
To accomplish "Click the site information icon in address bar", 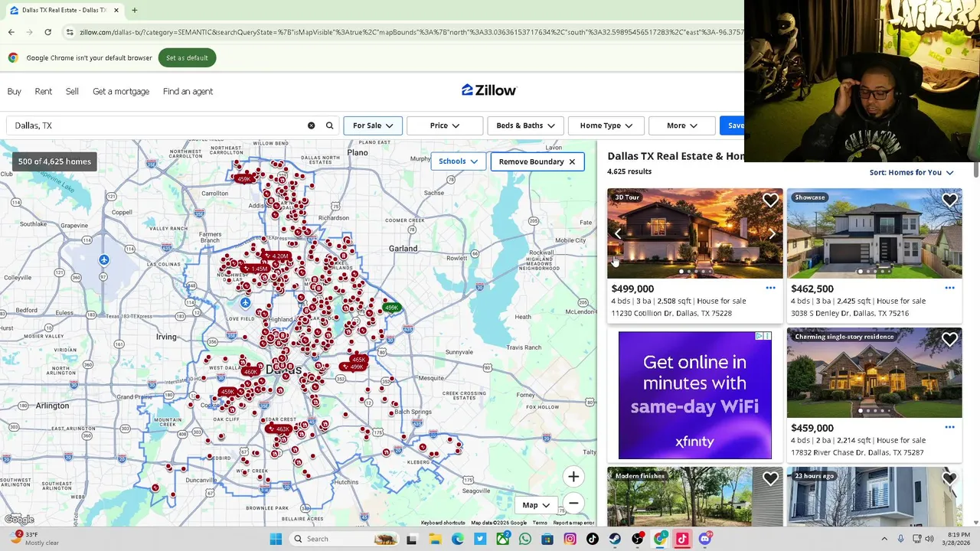I will (70, 32).
